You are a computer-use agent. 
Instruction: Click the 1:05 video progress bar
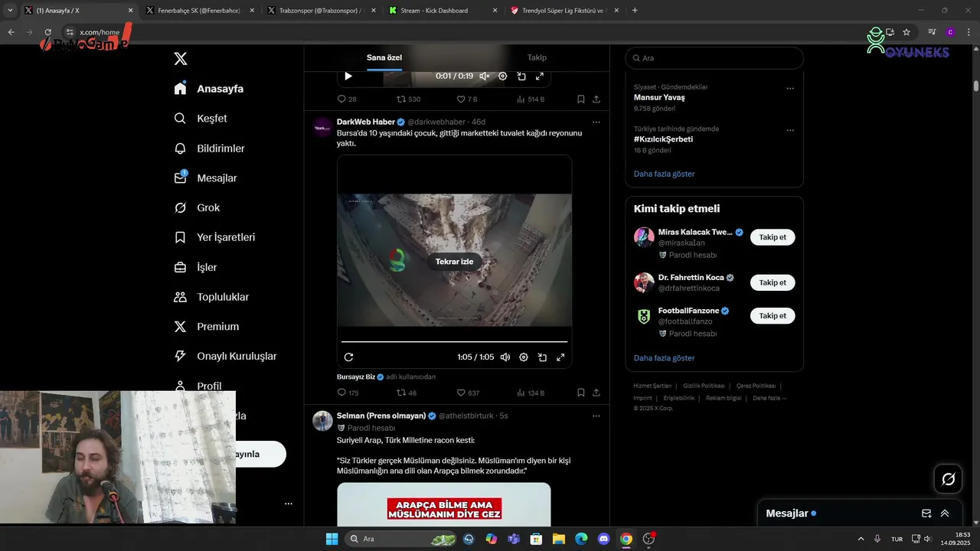tap(455, 341)
